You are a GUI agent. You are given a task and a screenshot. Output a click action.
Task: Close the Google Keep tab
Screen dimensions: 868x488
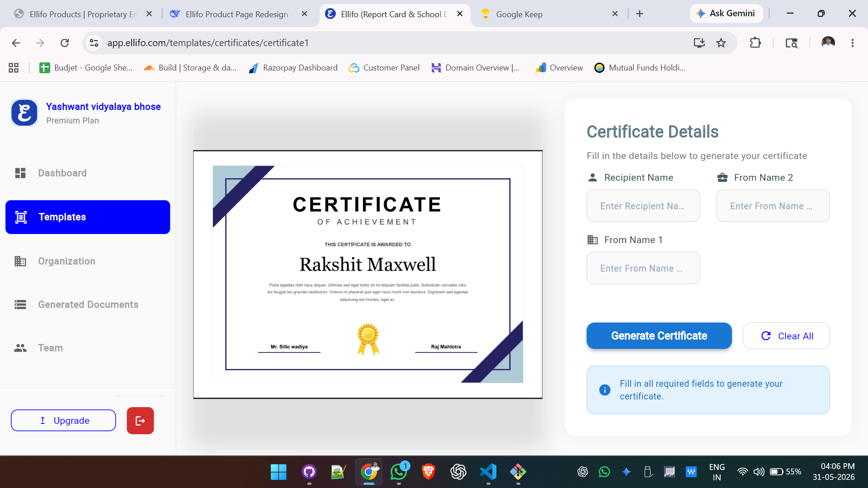click(615, 14)
